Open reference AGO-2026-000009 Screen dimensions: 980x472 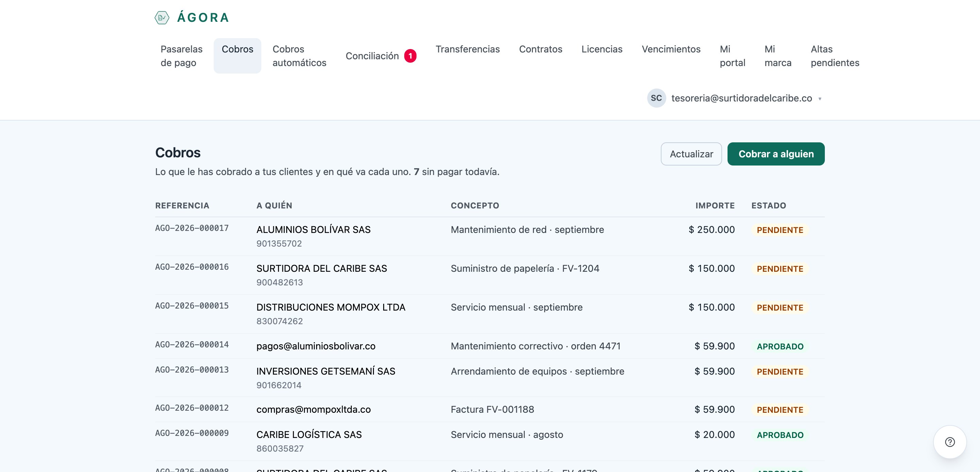[x=192, y=433]
